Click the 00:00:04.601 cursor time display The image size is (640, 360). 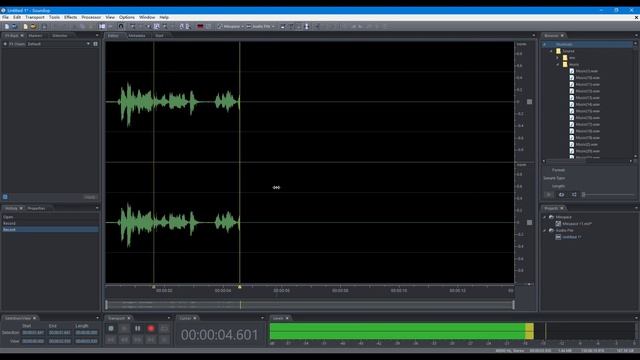220,335
